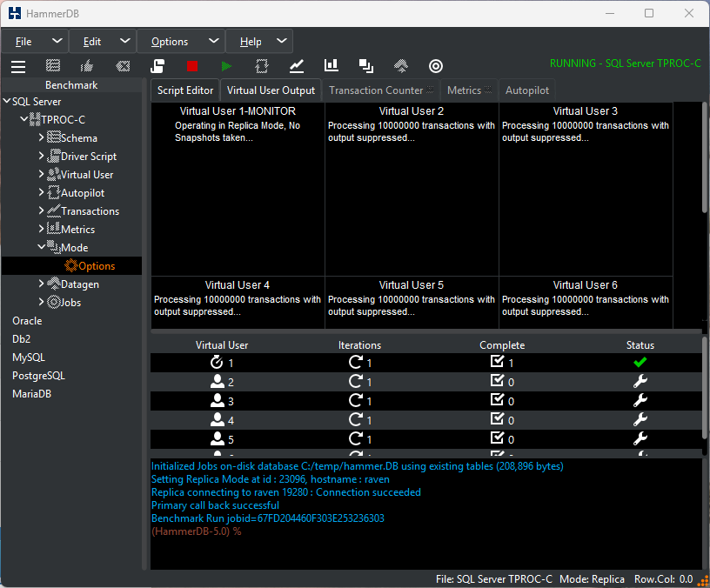Image resolution: width=710 pixels, height=588 pixels.
Task: Collapse the Mode tree node
Action: click(41, 247)
